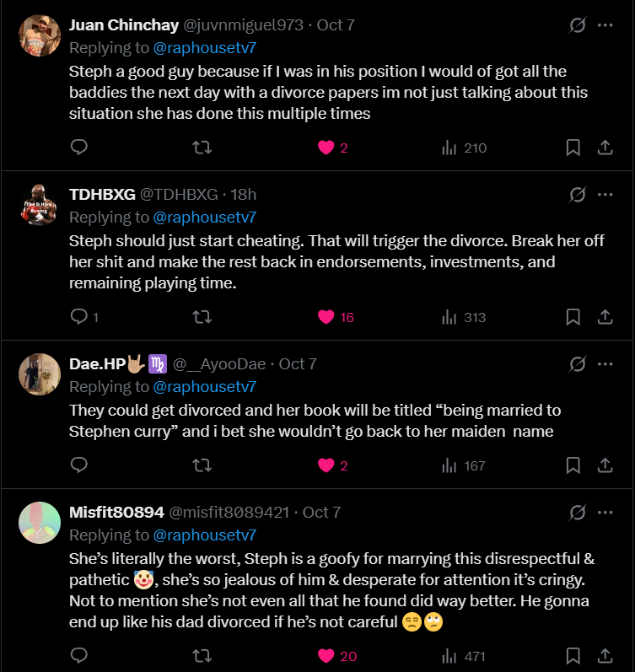Reply to Juan Chinchay's tweet

pyautogui.click(x=79, y=148)
